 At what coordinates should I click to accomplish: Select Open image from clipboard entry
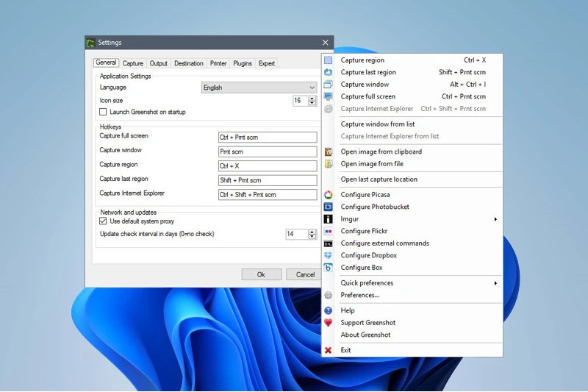(412, 152)
